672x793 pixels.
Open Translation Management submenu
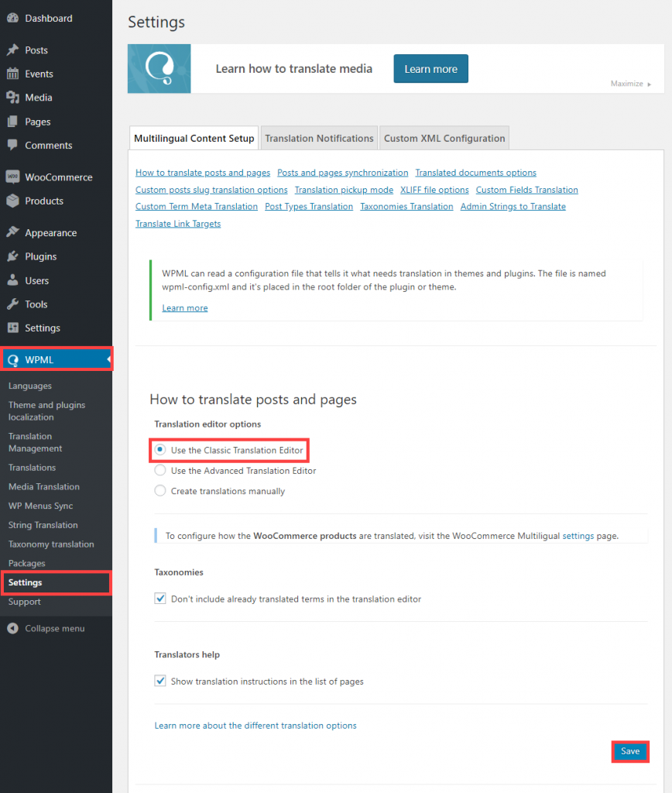tap(35, 442)
